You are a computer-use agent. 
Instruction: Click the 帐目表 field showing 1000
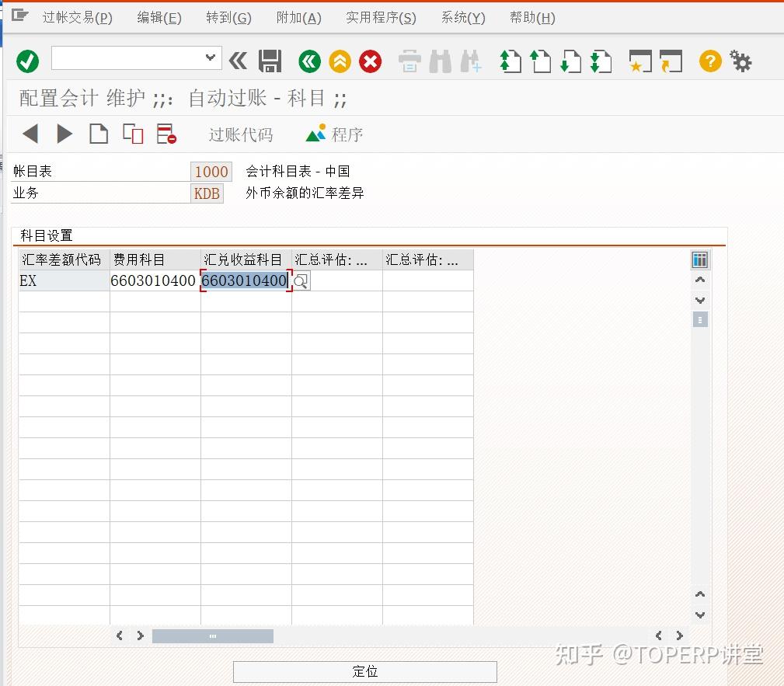pos(211,171)
